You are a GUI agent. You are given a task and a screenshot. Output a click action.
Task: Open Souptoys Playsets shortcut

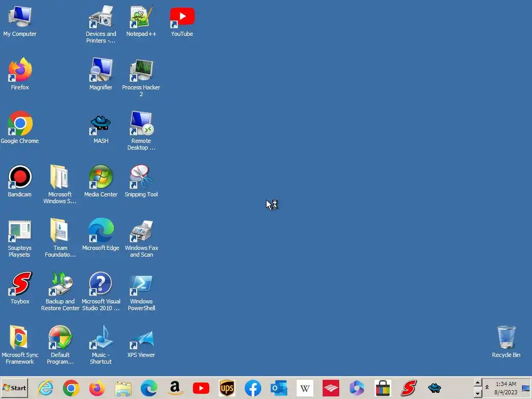point(20,239)
